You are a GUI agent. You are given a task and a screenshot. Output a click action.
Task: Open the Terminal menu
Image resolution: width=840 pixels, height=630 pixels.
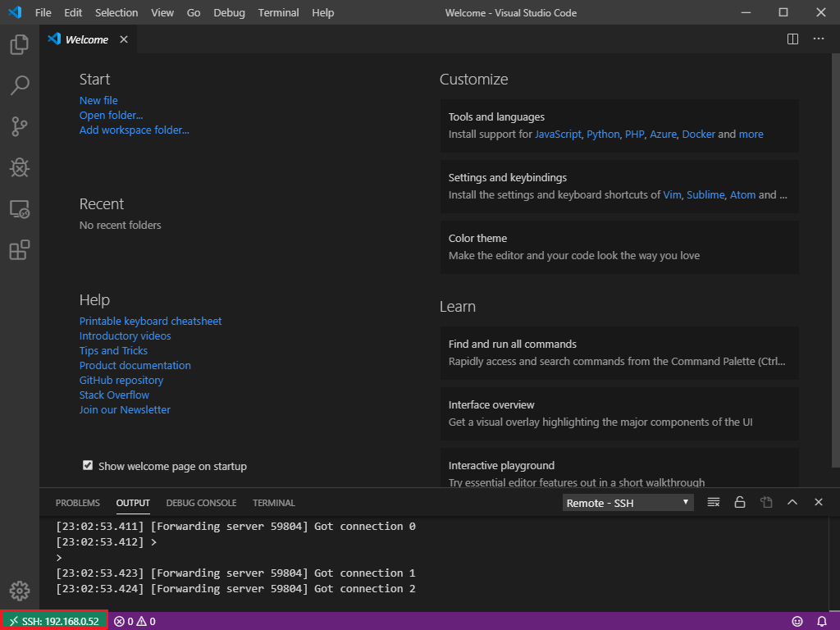(x=279, y=12)
